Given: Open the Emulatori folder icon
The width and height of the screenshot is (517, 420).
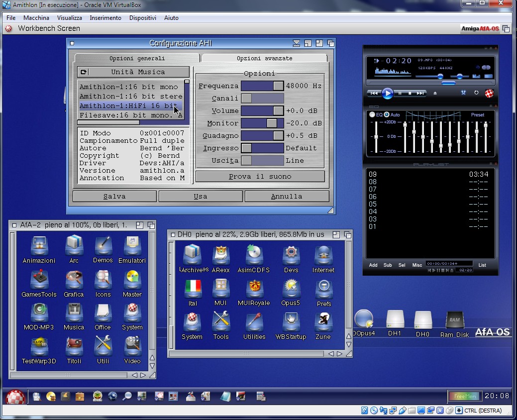Looking at the screenshot, I should coord(132,246).
